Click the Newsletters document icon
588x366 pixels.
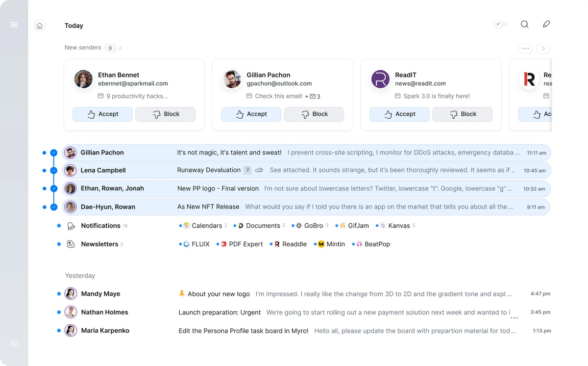(71, 244)
